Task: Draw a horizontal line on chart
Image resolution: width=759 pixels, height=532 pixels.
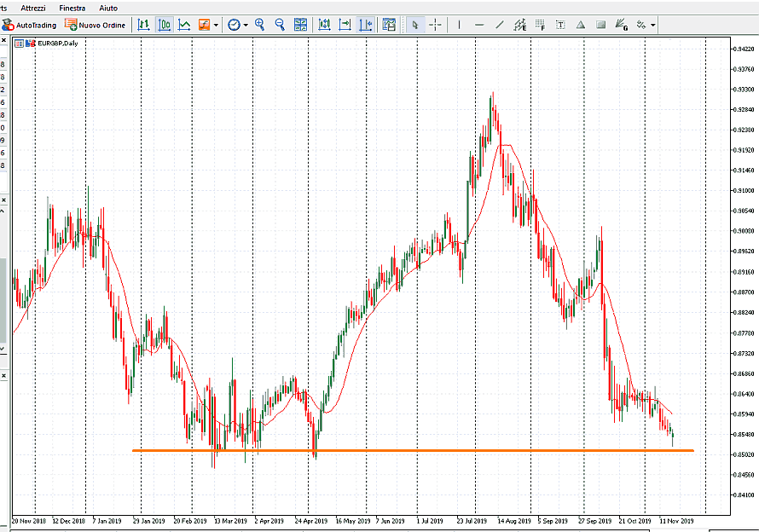Action: point(479,25)
